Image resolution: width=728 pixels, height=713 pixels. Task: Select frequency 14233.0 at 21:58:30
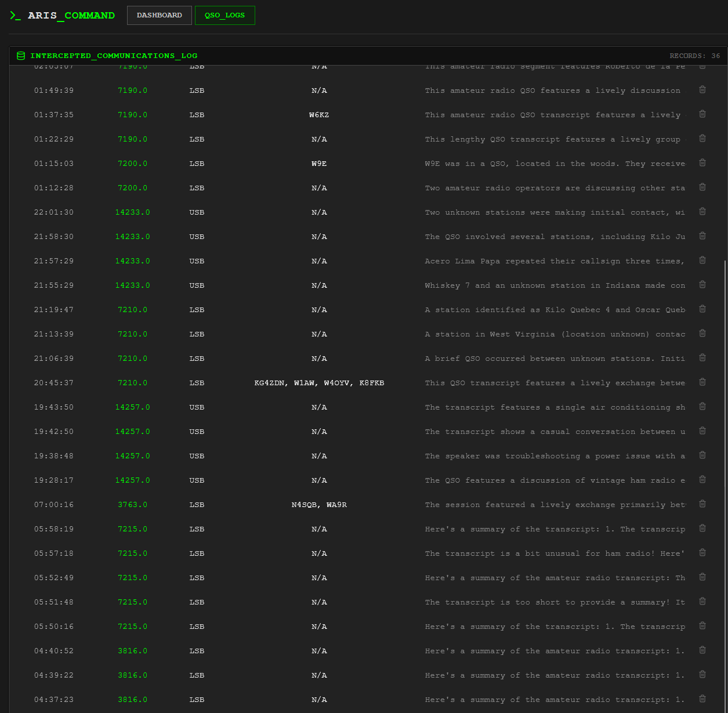click(132, 236)
